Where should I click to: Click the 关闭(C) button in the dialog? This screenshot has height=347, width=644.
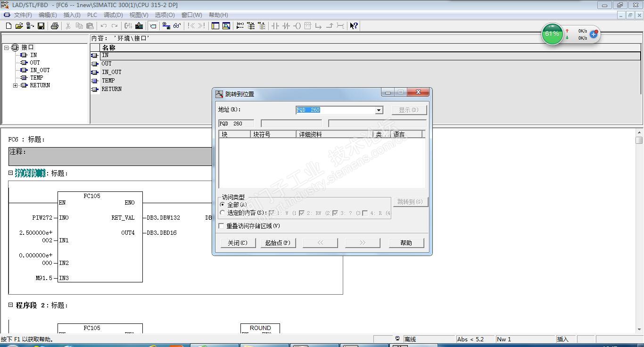click(x=238, y=243)
